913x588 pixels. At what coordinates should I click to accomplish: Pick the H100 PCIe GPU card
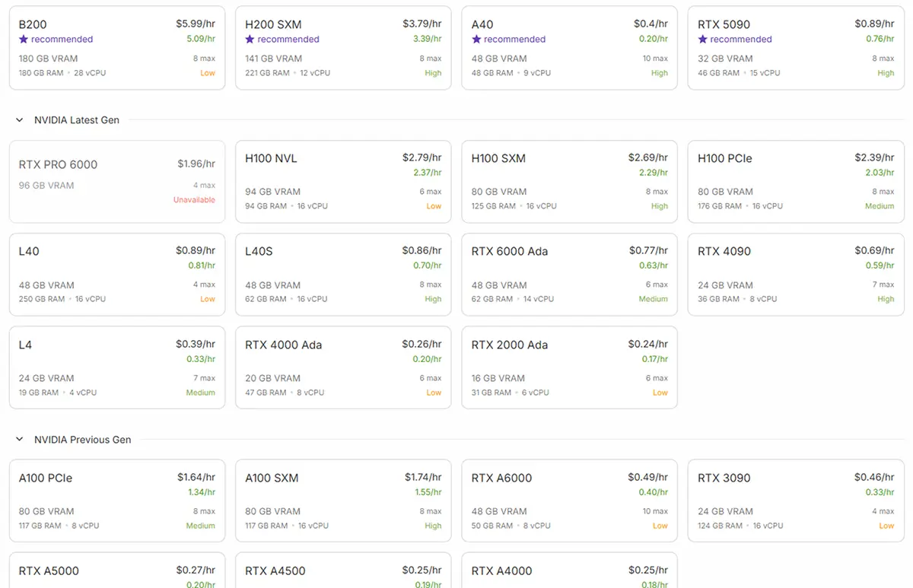[x=796, y=181]
